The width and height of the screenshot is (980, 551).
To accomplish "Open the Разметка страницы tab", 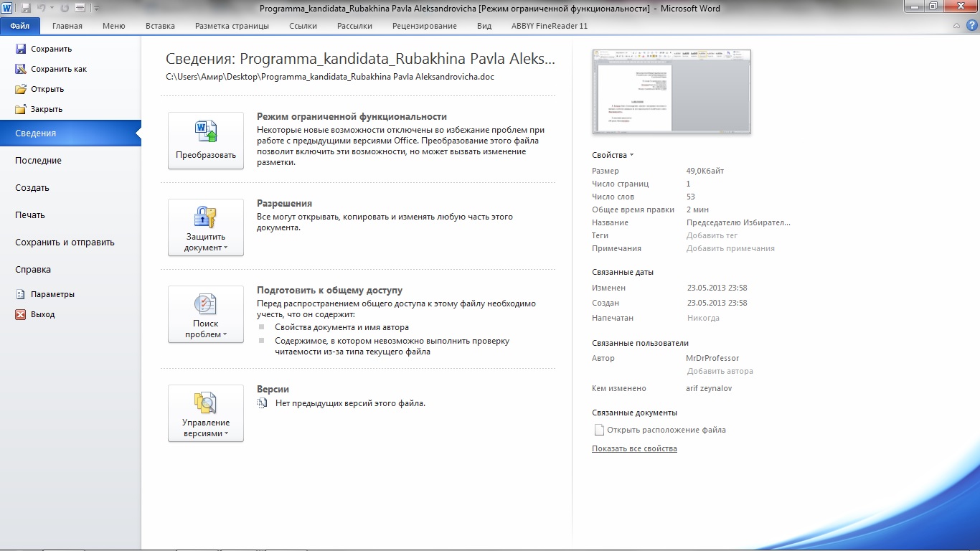I will [x=232, y=26].
